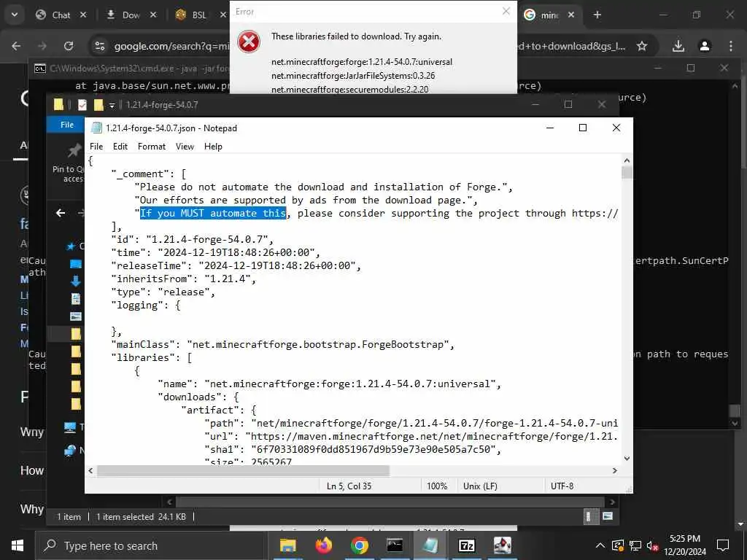Close the Chat browser tab
The image size is (747, 560).
point(83,15)
